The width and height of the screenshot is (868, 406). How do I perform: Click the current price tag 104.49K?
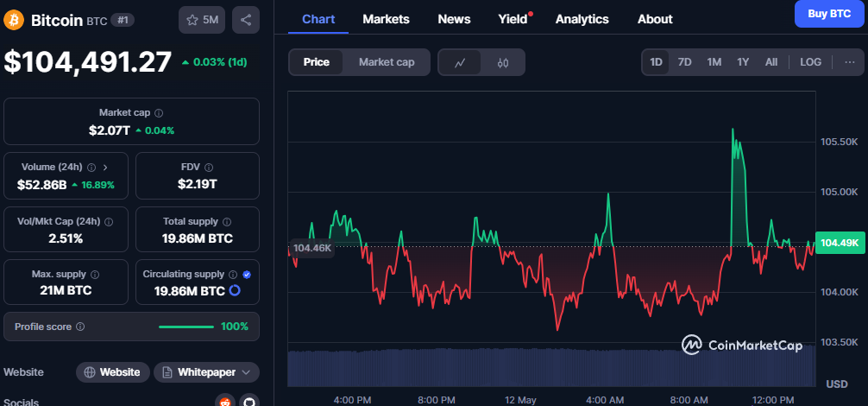click(x=840, y=243)
